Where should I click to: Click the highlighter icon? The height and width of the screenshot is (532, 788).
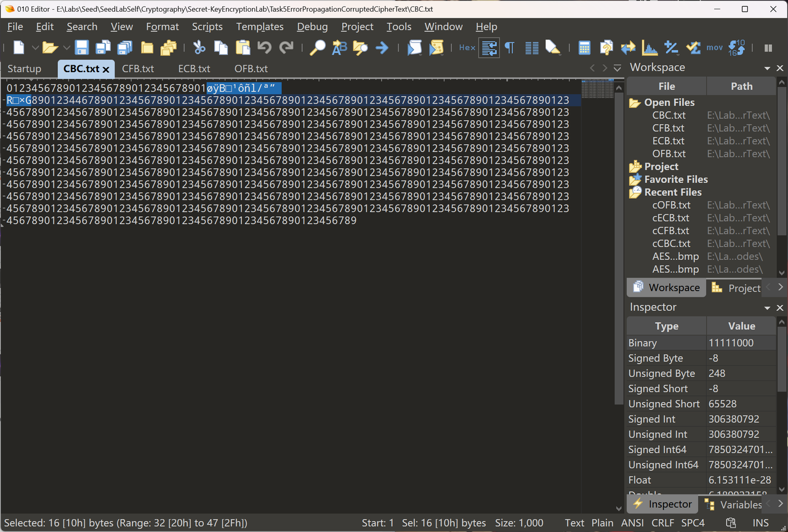(553, 47)
